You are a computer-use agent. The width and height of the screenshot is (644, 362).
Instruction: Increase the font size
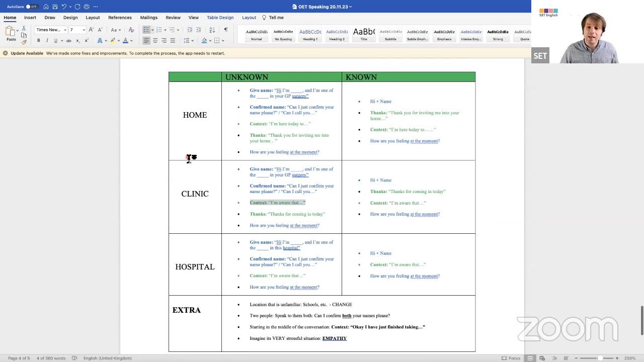pyautogui.click(x=91, y=30)
